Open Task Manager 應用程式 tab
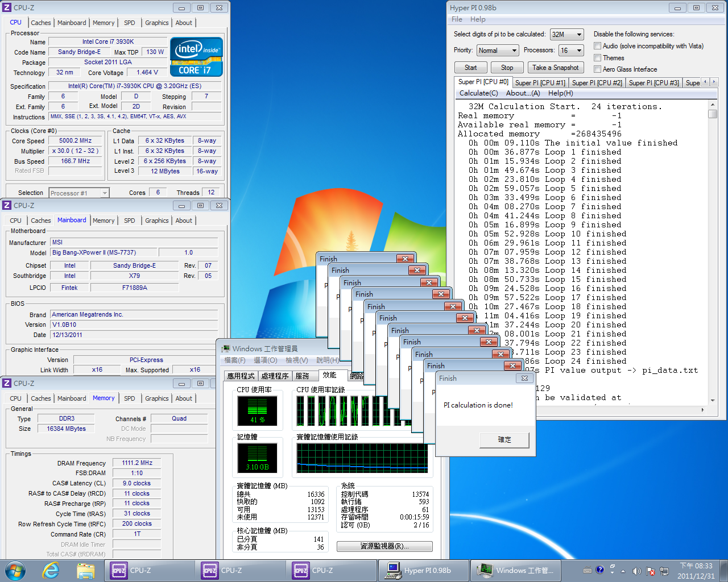 click(241, 376)
